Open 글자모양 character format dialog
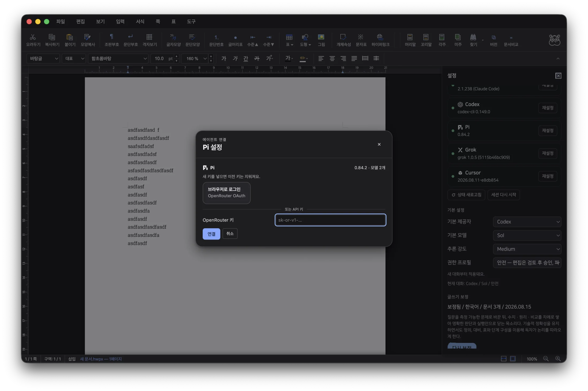 click(x=173, y=40)
